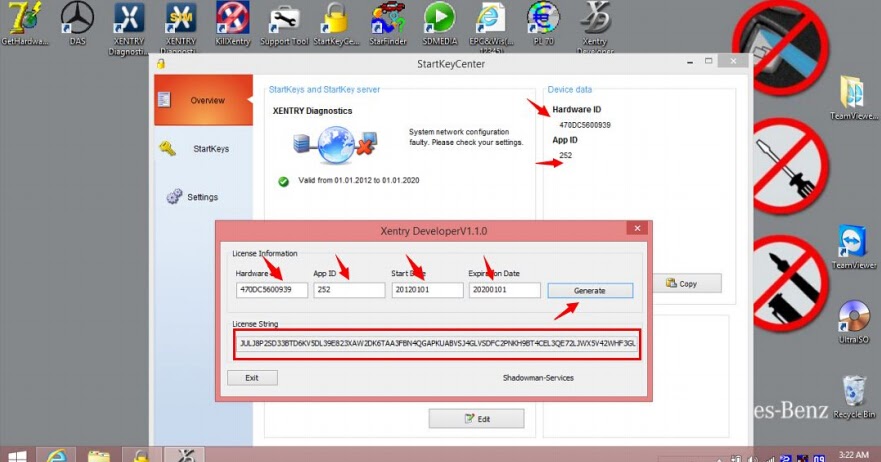Click the Start Date field showing 20120101
Screen dimensions: 881x462
[x=427, y=290]
